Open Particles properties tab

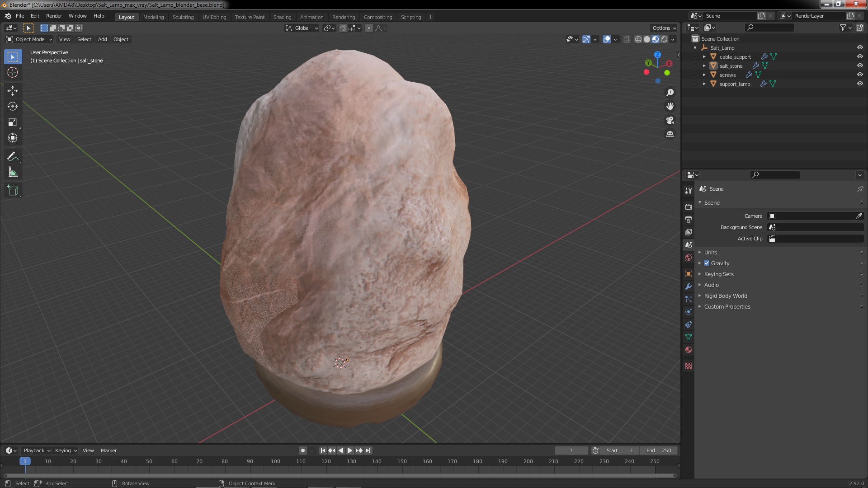(688, 299)
